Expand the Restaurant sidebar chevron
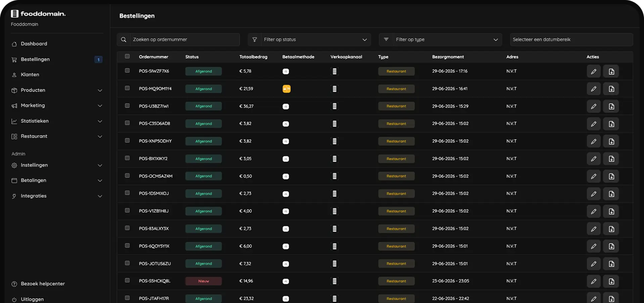Viewport: 644px width, 303px height. point(100,137)
